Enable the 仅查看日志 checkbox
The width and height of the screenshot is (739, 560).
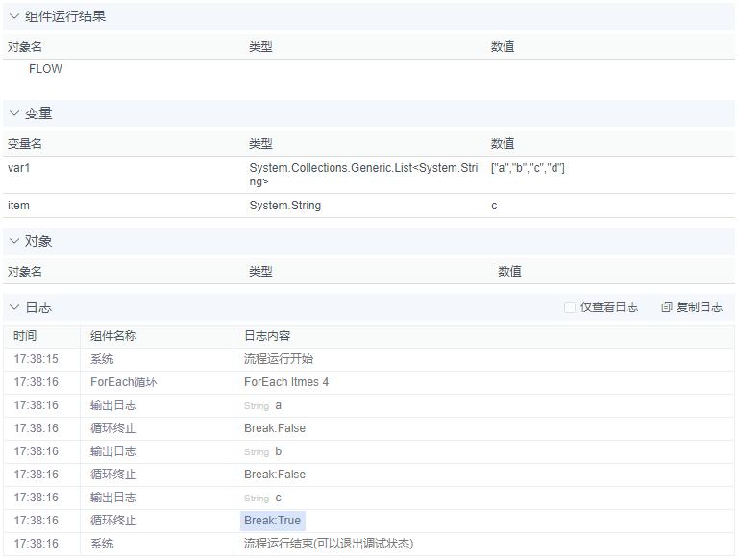pos(570,307)
